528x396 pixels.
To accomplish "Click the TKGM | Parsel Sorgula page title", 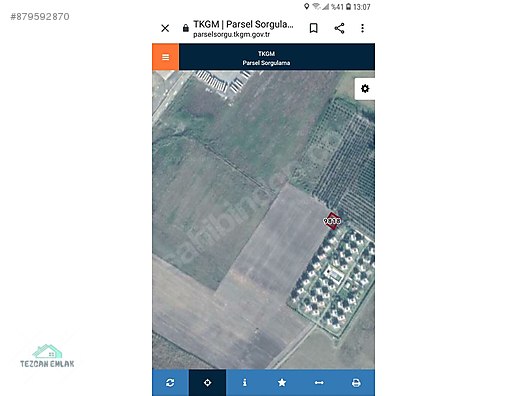I will [x=243, y=24].
